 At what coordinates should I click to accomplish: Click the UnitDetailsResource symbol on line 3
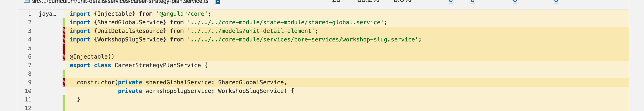[130, 31]
